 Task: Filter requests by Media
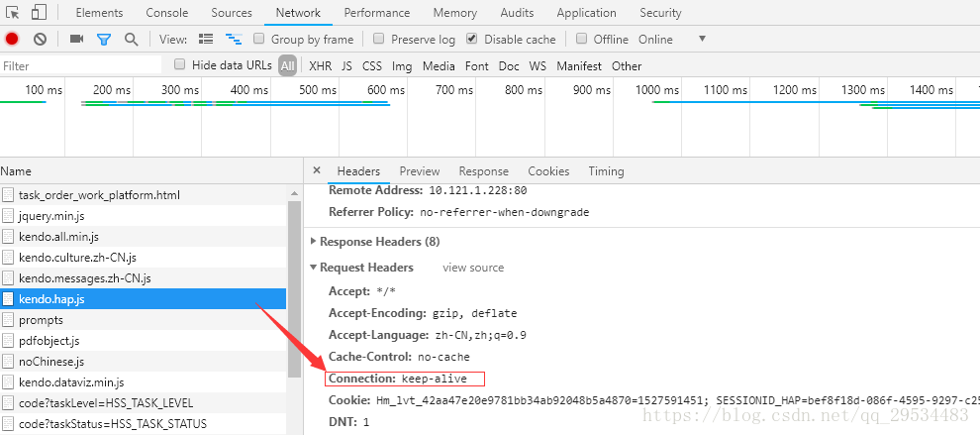(439, 65)
